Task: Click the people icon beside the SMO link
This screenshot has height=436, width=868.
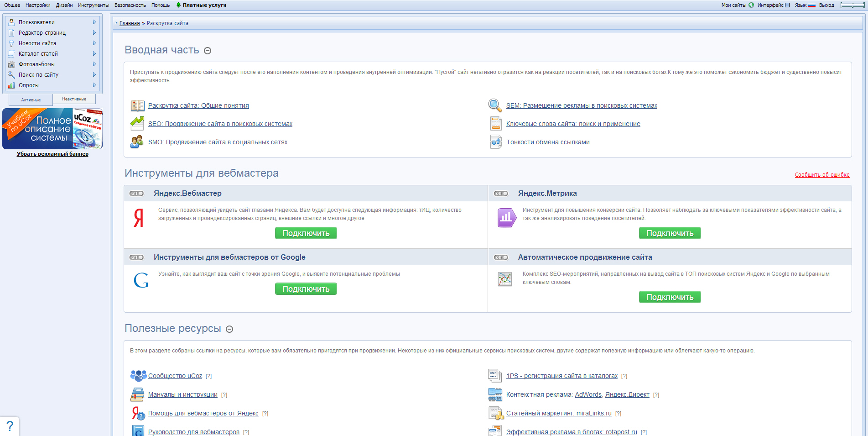Action: pos(137,142)
